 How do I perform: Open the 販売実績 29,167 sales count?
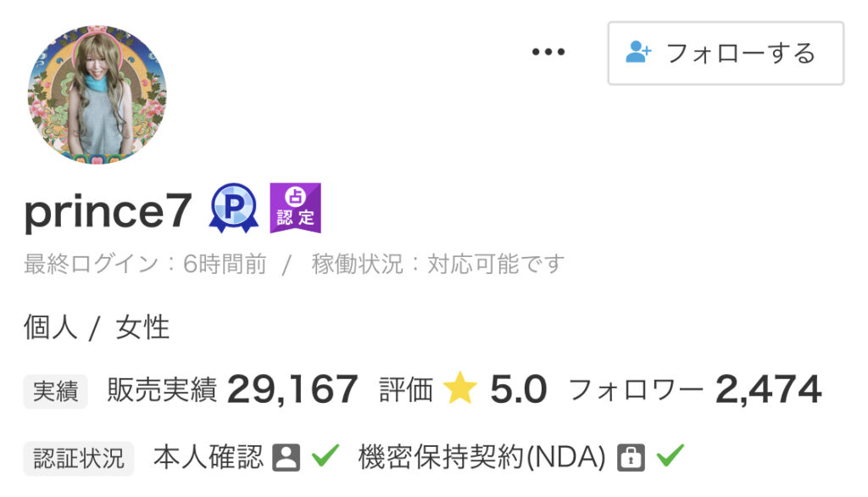[232, 389]
